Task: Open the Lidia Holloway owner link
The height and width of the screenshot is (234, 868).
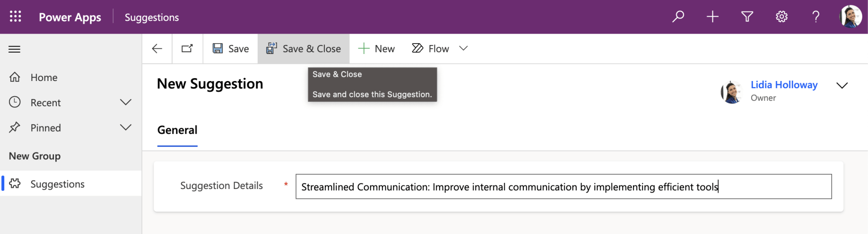Action: point(784,85)
